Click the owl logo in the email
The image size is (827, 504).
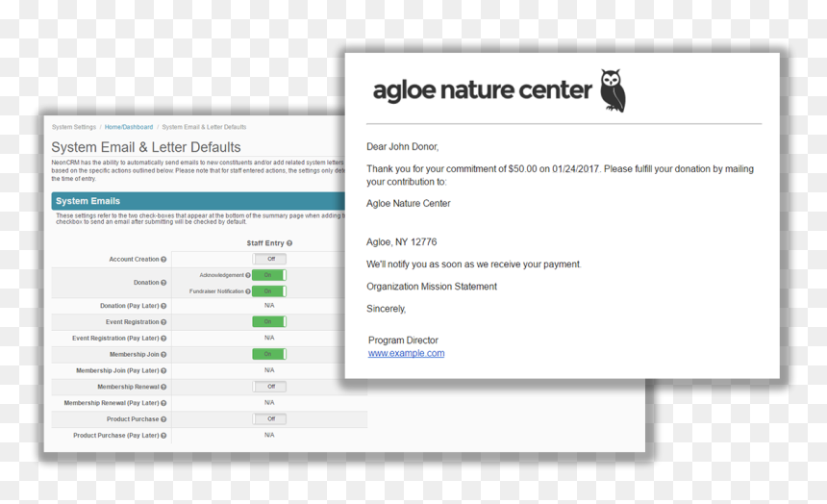(x=613, y=90)
